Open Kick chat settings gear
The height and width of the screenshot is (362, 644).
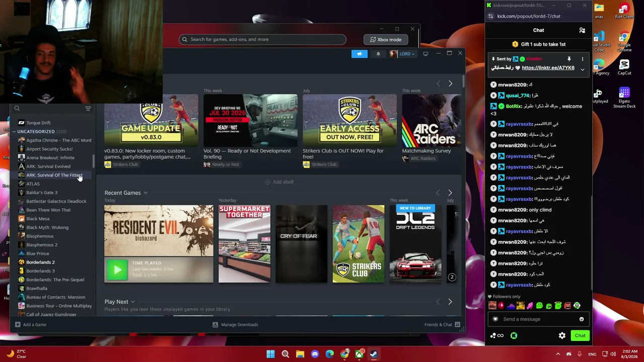562,336
